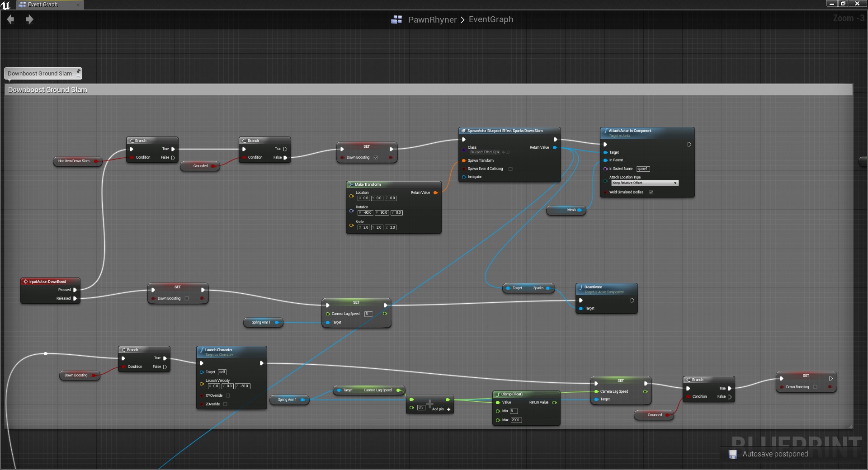Click the forward navigation arrow
Image resolution: width=868 pixels, height=470 pixels.
[x=29, y=19]
